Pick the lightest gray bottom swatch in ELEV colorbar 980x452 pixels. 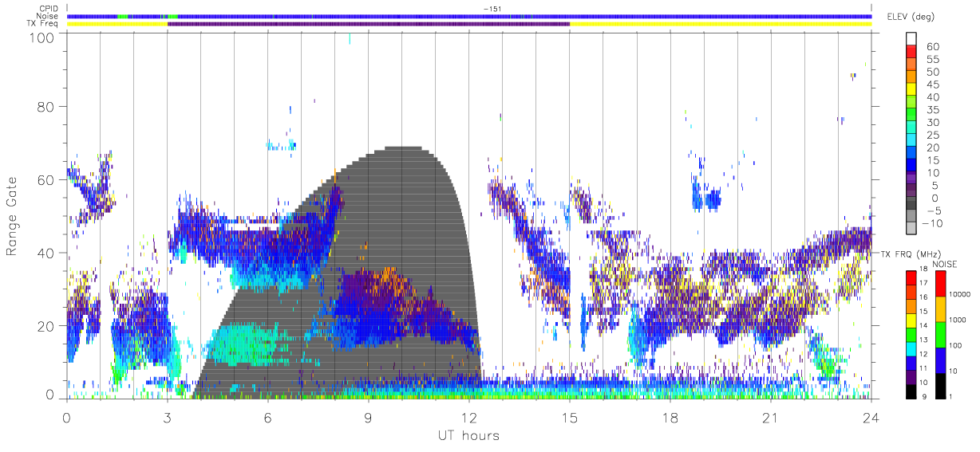(911, 228)
